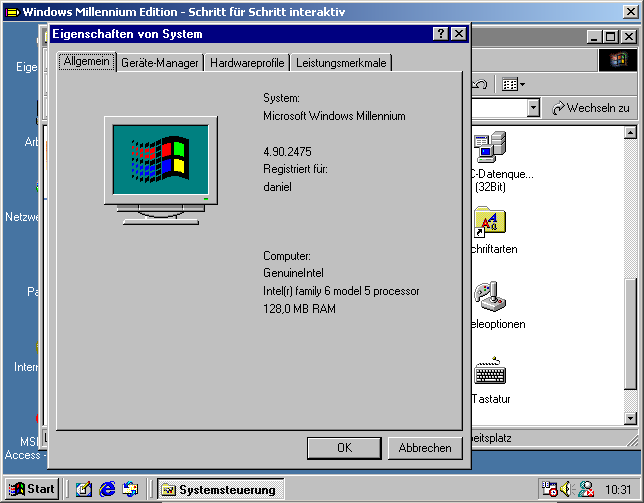The width and height of the screenshot is (644, 503).
Task: Close the Schritt für Schritt interaktiv window
Action: [x=630, y=11]
